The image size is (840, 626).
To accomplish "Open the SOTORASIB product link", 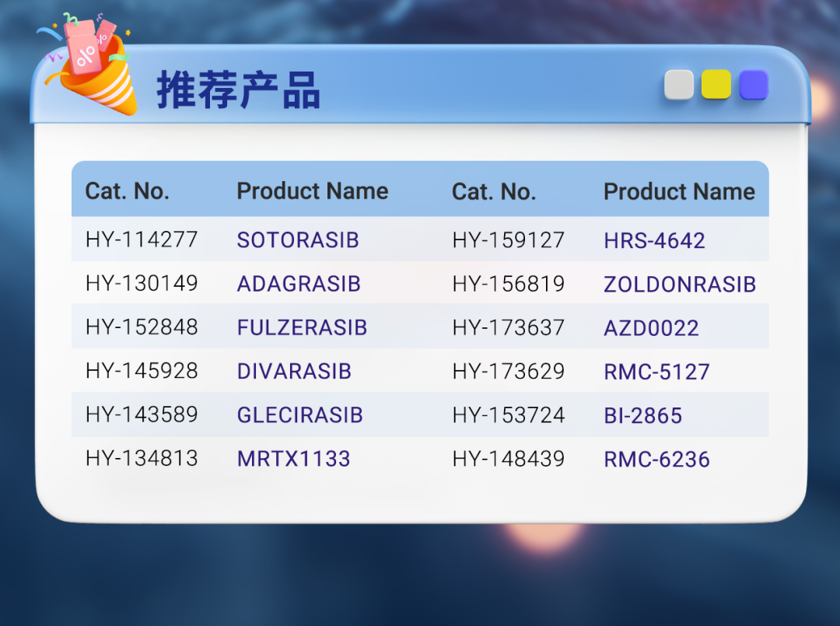I will [x=298, y=240].
